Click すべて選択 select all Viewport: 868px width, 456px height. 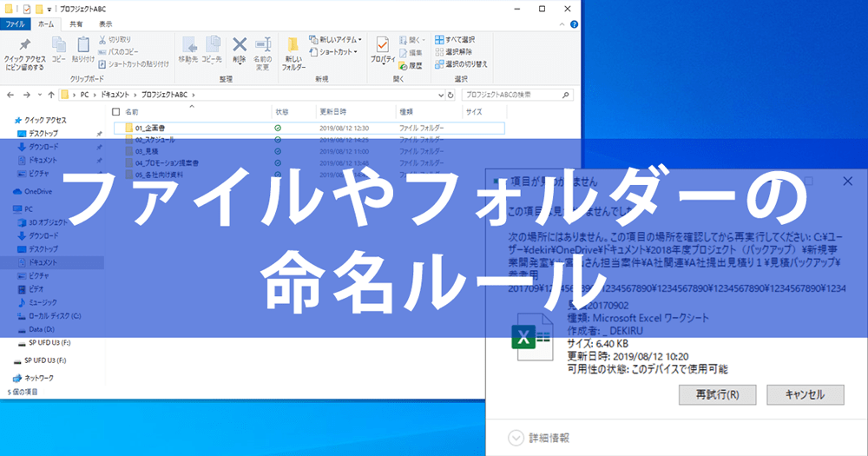click(x=455, y=40)
